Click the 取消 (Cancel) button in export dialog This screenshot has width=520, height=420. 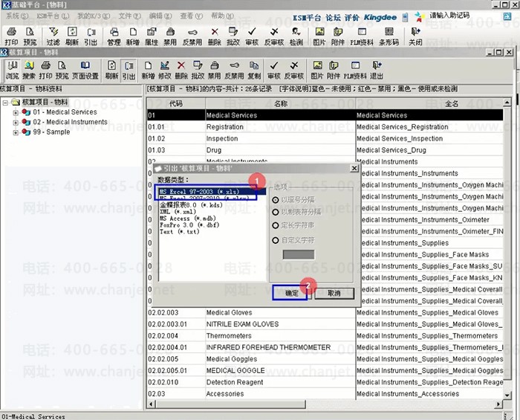coord(334,293)
